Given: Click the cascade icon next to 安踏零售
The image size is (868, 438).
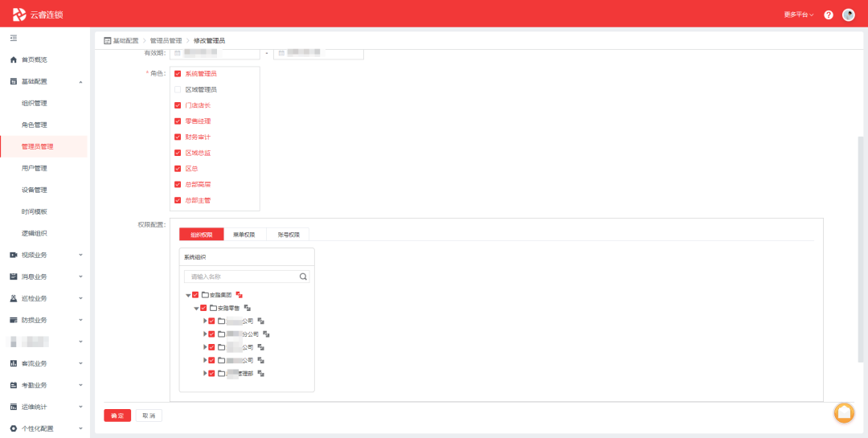Looking at the screenshot, I should tap(248, 308).
